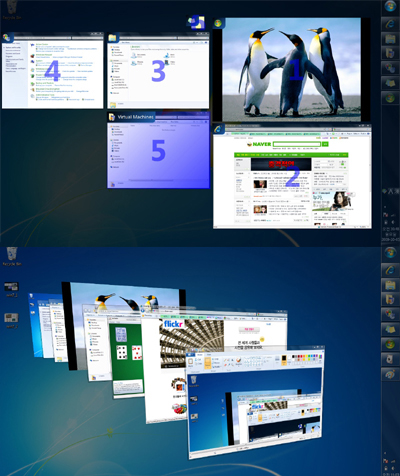400x476 pixels.
Task: Bring the Paint window forward in Flip 3D
Action: 256,403
